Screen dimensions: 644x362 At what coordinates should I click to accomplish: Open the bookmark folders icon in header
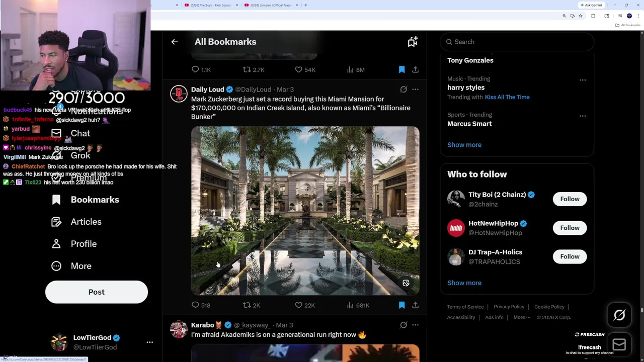pos(413,42)
